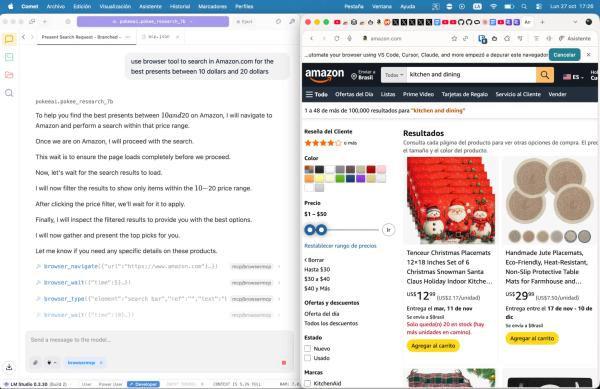Open the Downloads icon at LM Studio sidebar bottom

(x=9, y=367)
